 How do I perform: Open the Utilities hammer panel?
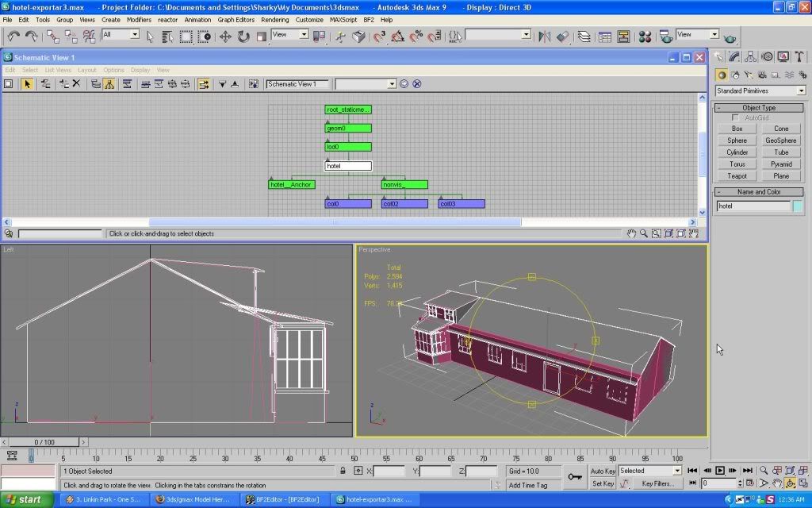point(799,56)
